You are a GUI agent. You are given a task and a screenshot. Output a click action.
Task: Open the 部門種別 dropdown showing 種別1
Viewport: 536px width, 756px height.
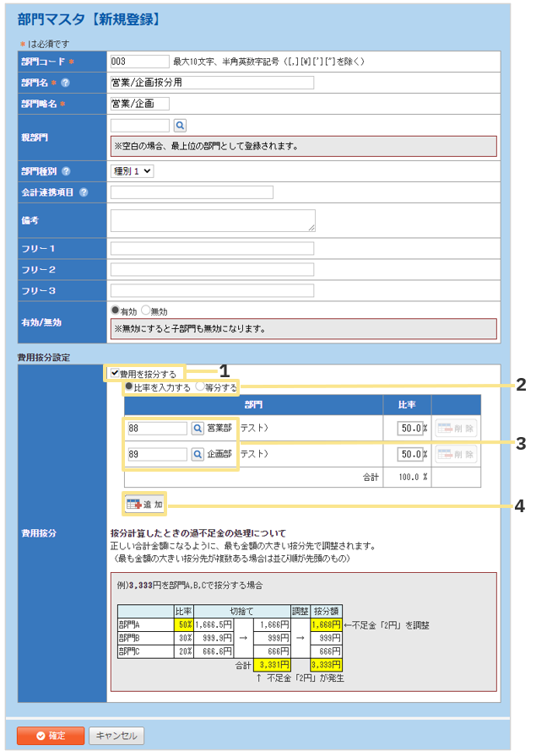point(133,171)
